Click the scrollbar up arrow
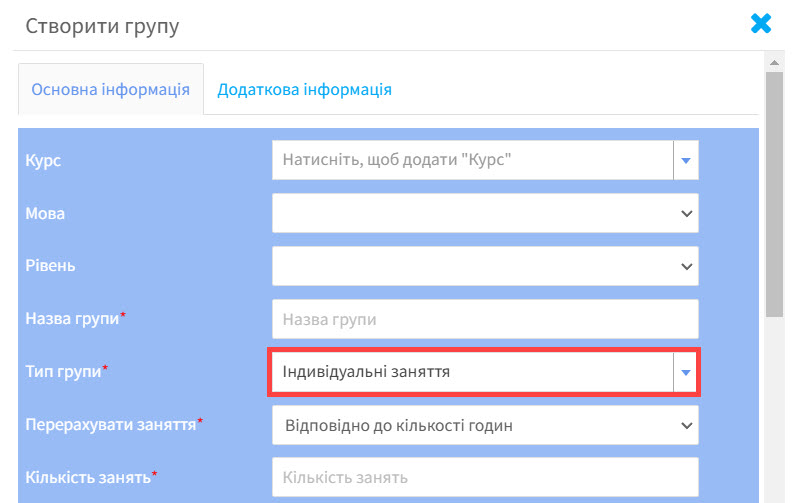This screenshot has height=503, width=801. pyautogui.click(x=774, y=62)
